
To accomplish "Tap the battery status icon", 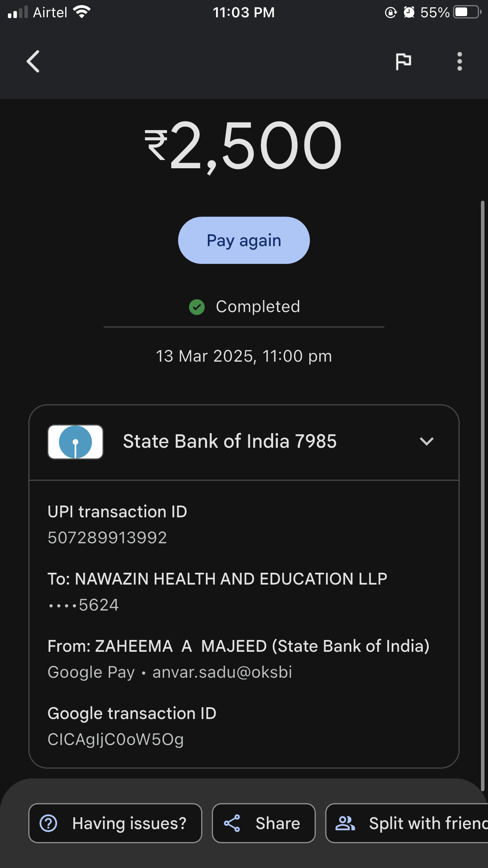I will pos(467,13).
